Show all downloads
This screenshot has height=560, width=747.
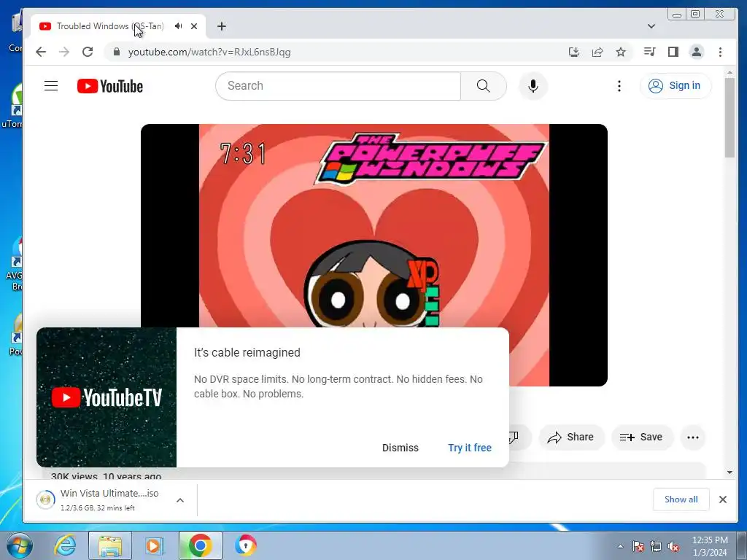point(681,499)
